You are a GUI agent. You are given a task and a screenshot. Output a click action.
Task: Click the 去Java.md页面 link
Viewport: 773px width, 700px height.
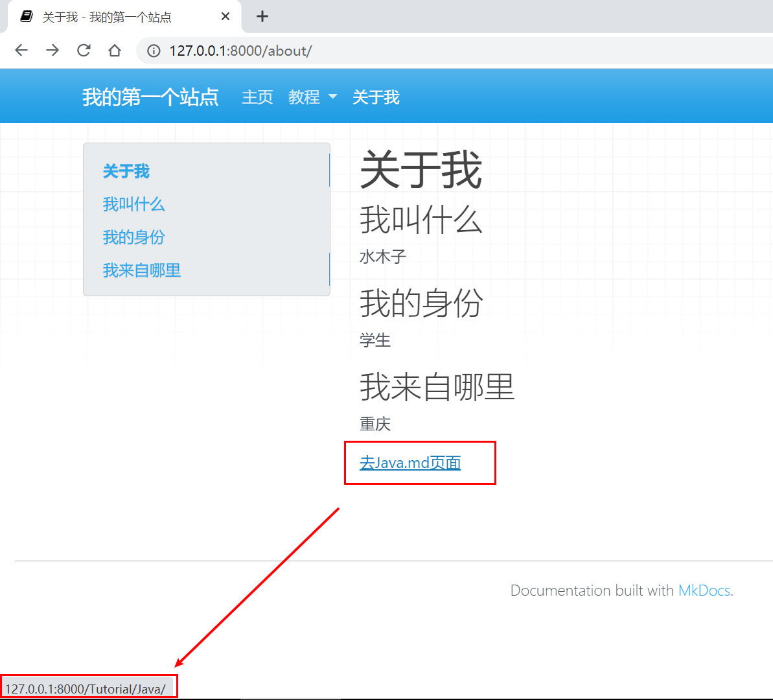coord(410,463)
